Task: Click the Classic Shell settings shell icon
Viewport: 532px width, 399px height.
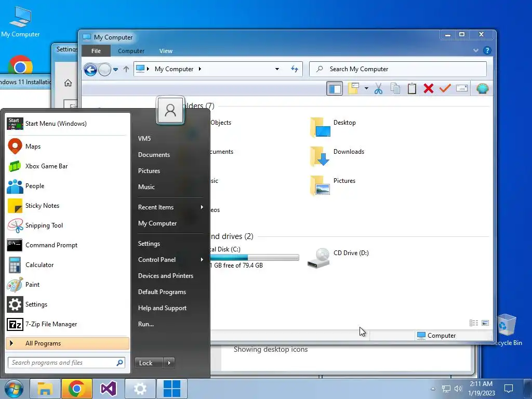Action: coord(482,88)
